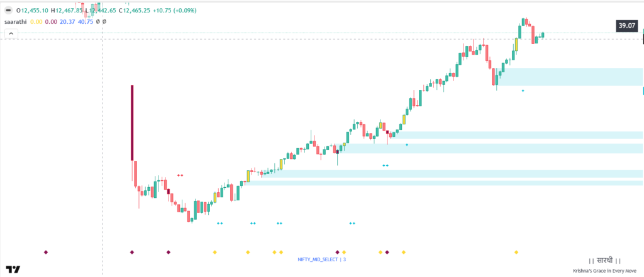Click the leftmost maroon diamond marker

click(45, 252)
